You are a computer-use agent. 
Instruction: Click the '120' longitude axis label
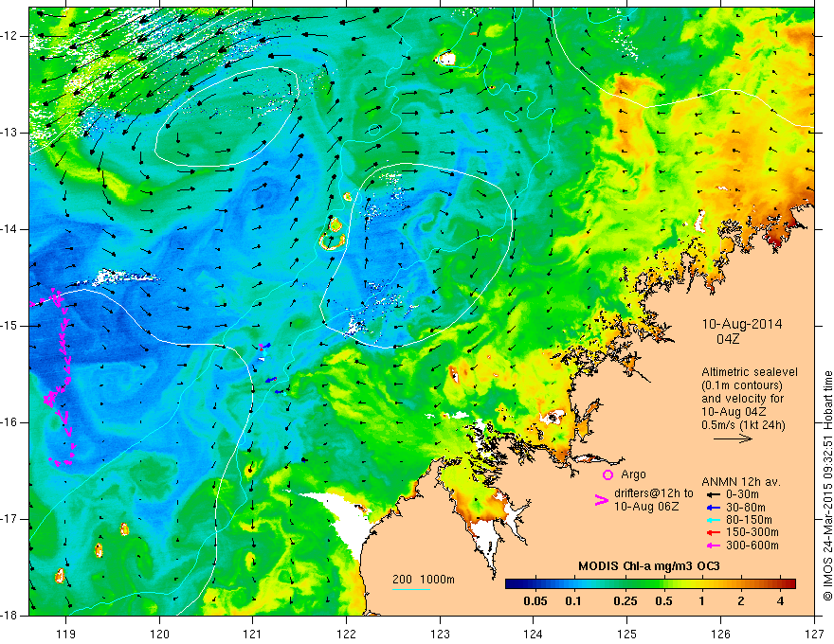pos(159,634)
